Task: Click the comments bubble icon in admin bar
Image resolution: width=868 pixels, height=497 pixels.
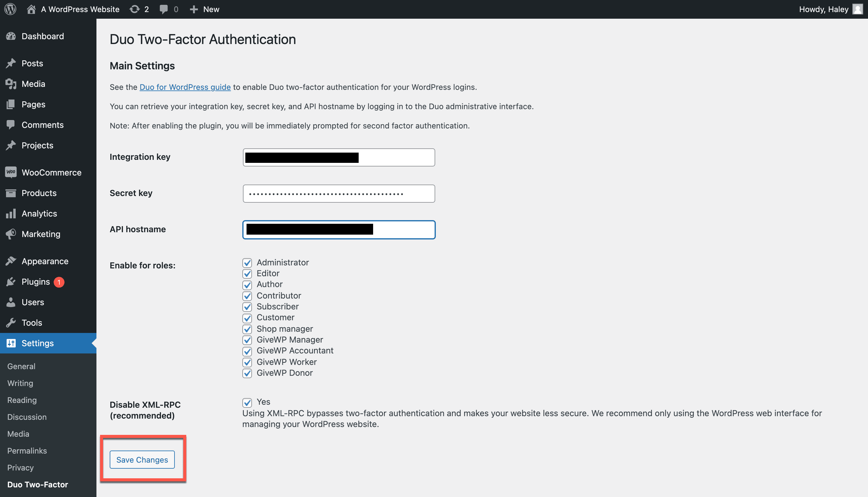Action: point(164,9)
